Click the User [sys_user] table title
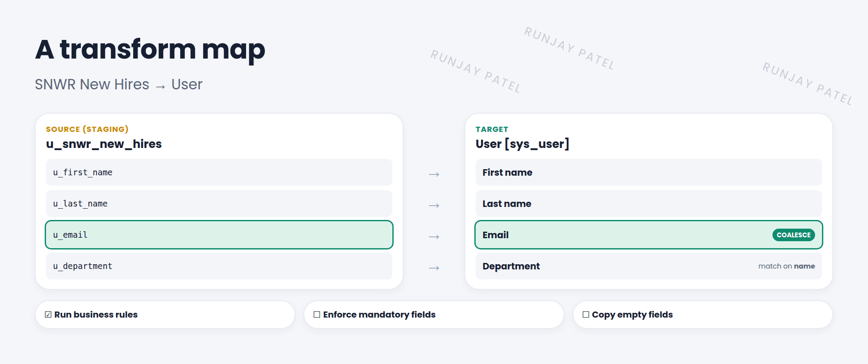Image resolution: width=868 pixels, height=364 pixels. pos(522,144)
